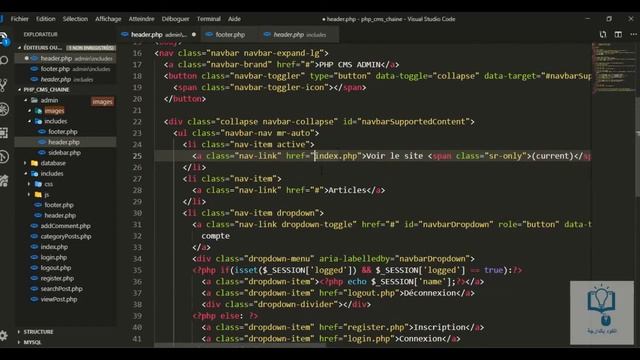Open the Debug view in activity bar
This screenshot has height=360, width=640.
click(4, 109)
